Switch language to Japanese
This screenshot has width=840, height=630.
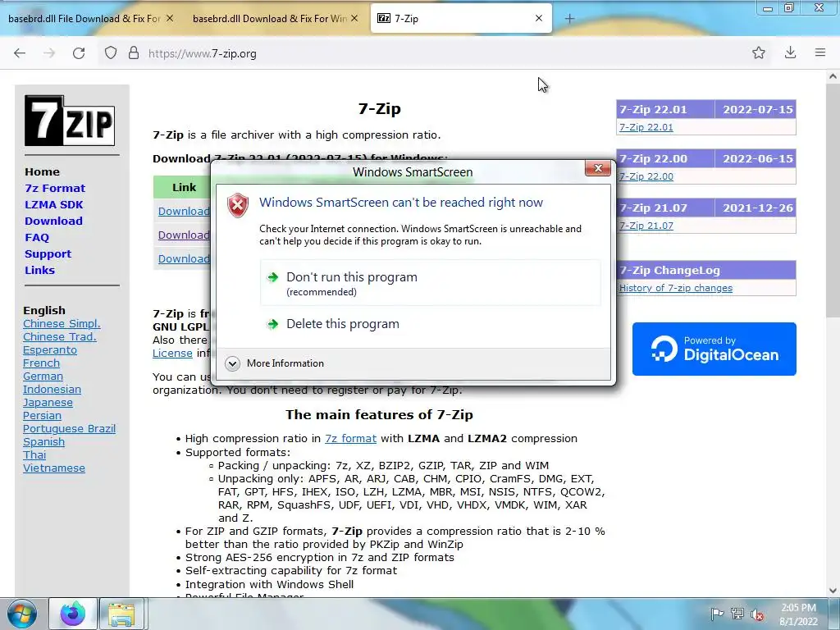[48, 402]
